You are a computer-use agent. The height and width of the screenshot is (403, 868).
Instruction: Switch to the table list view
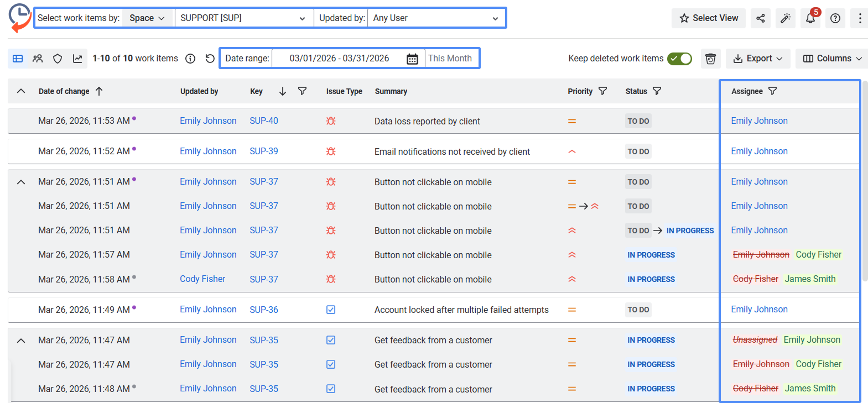click(18, 59)
